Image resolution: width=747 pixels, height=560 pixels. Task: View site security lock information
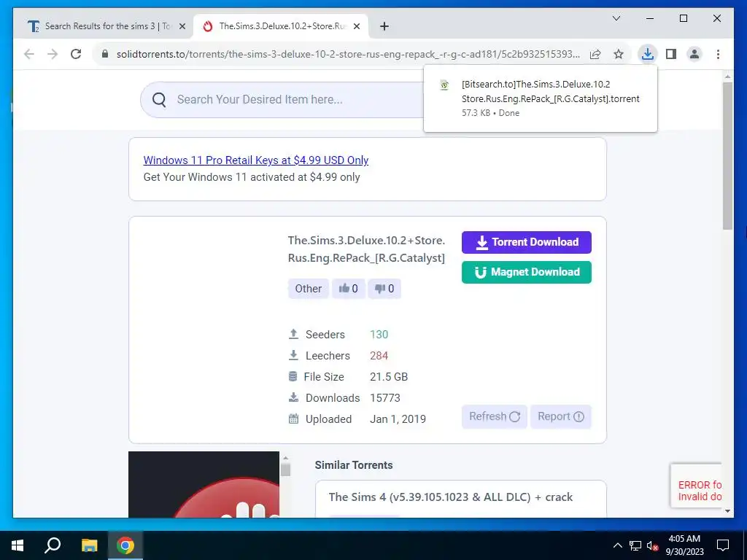click(x=105, y=54)
